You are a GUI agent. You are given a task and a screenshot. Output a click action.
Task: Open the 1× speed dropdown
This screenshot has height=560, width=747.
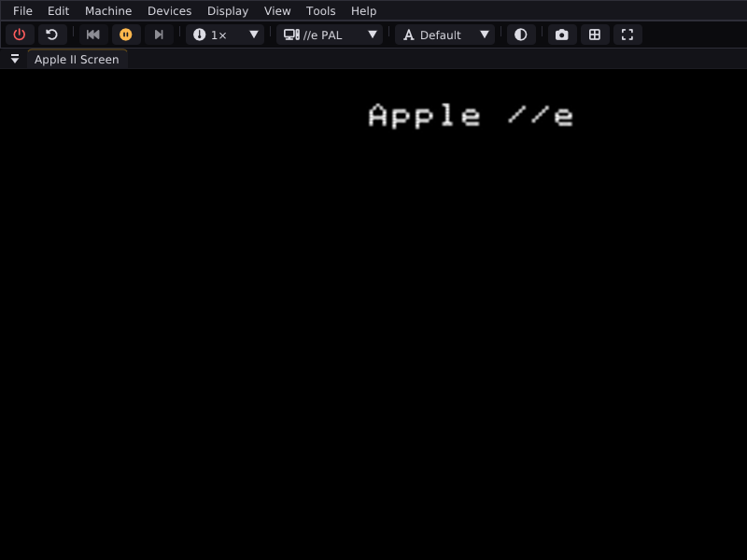pyautogui.click(x=225, y=35)
